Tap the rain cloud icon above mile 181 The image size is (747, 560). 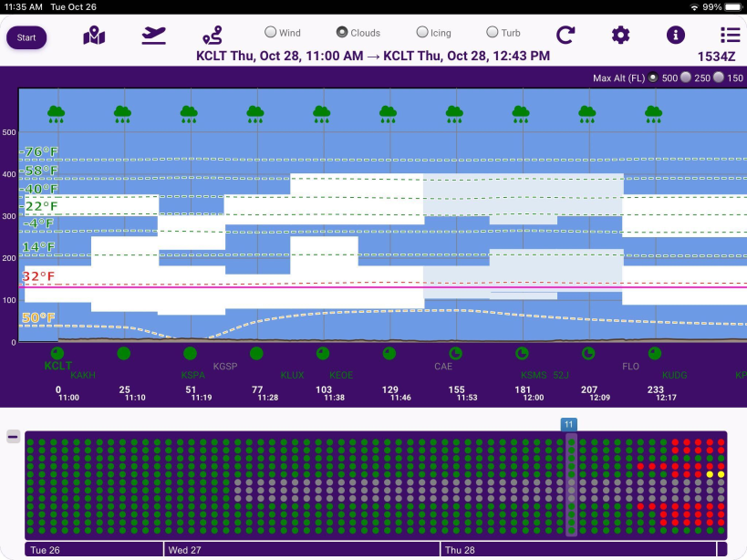521,114
